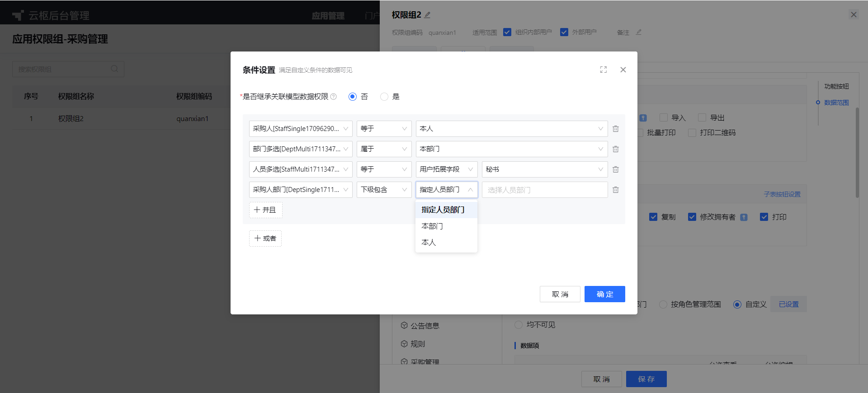Screen dimensions: 868x393
Task: Toggle the 修改拥有者 checkbox
Action: (x=692, y=217)
